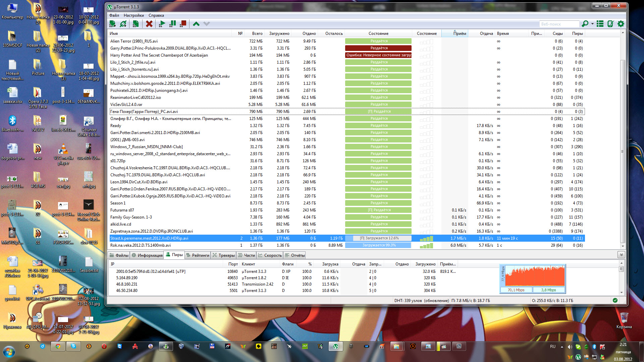This screenshot has width=644, height=362.
Task: Open the Корзина recycle bin icon
Action: point(624,320)
